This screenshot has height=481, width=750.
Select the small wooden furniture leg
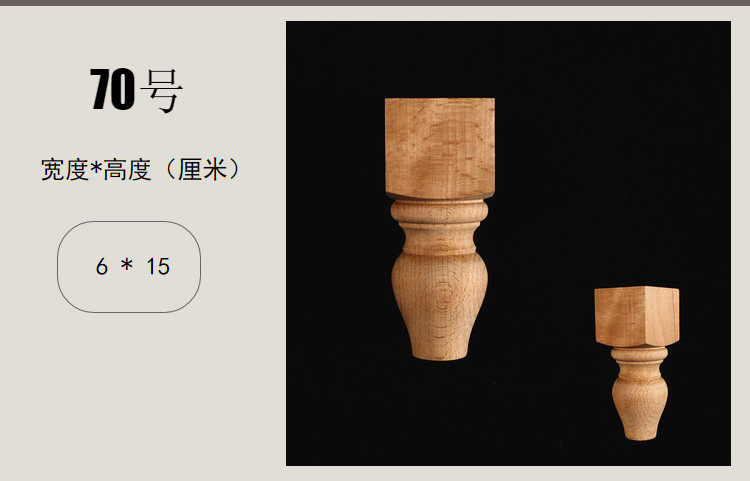click(637, 363)
